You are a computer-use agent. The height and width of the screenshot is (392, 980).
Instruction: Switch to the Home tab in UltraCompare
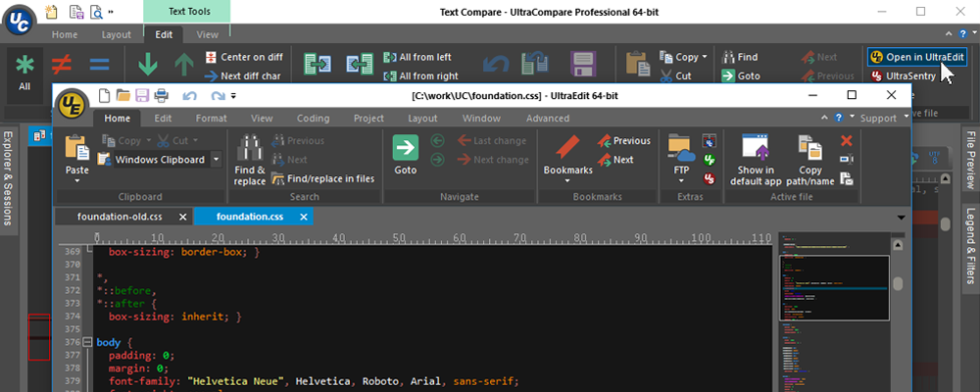[65, 35]
